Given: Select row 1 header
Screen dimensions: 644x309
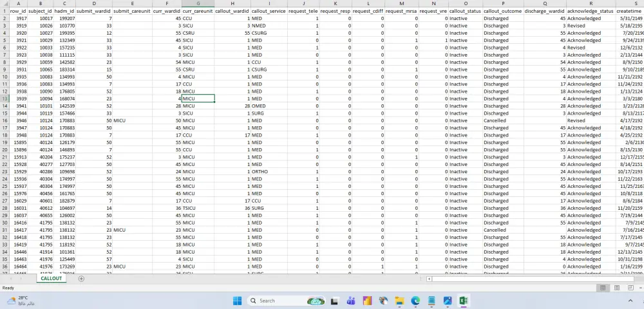Looking at the screenshot, I should click(4, 11).
